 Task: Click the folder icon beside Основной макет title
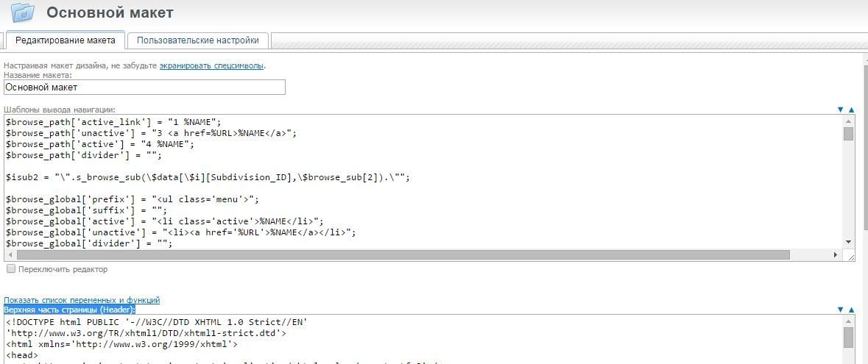[x=23, y=12]
